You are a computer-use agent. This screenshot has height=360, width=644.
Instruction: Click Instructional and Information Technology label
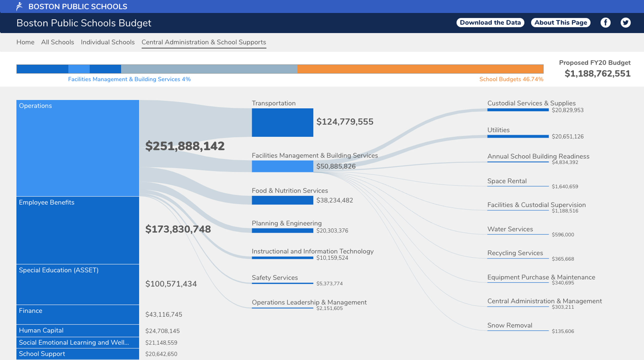(313, 251)
